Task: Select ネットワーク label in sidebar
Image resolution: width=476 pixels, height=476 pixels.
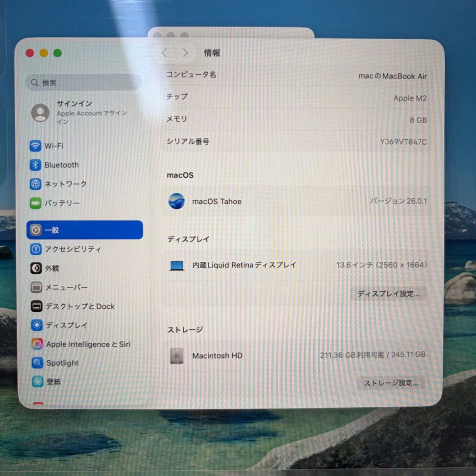Action: pos(66,184)
